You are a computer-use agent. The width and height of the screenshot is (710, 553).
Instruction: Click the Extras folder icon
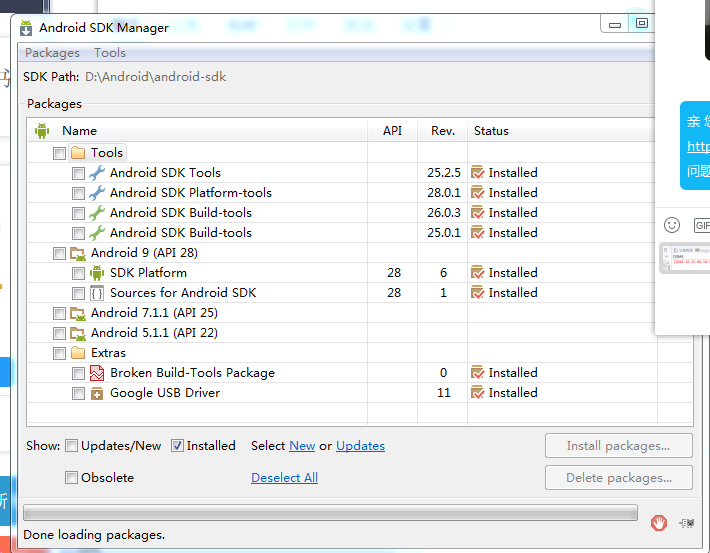coord(78,353)
